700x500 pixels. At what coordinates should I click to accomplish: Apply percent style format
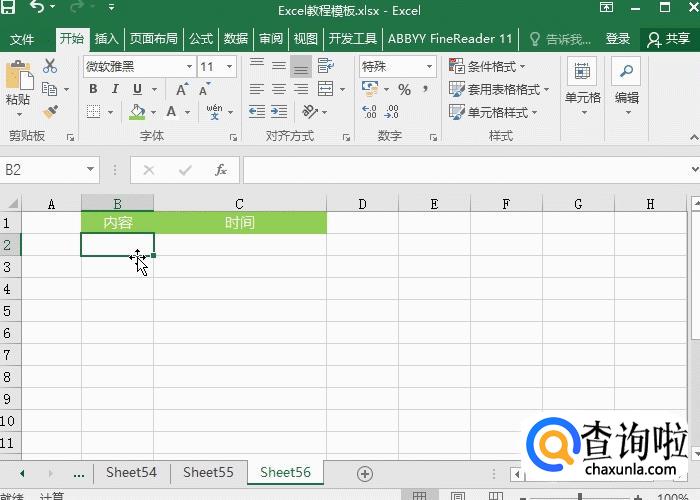click(x=404, y=90)
